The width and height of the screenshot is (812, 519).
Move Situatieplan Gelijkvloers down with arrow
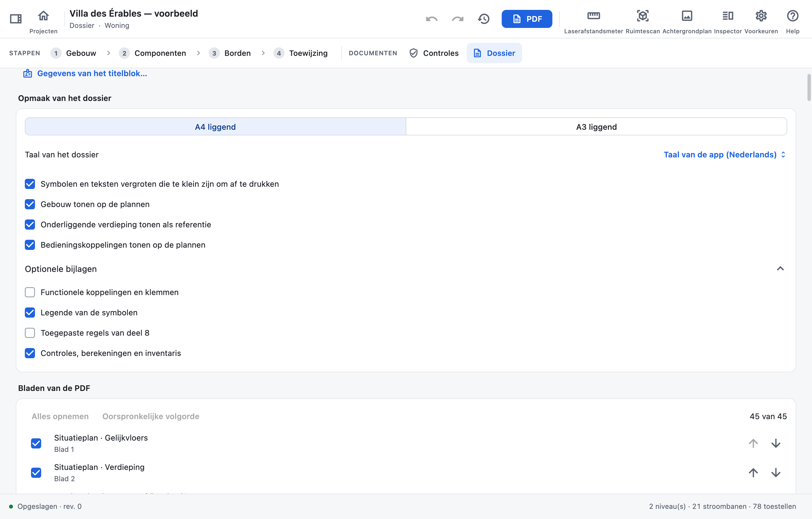(776, 443)
